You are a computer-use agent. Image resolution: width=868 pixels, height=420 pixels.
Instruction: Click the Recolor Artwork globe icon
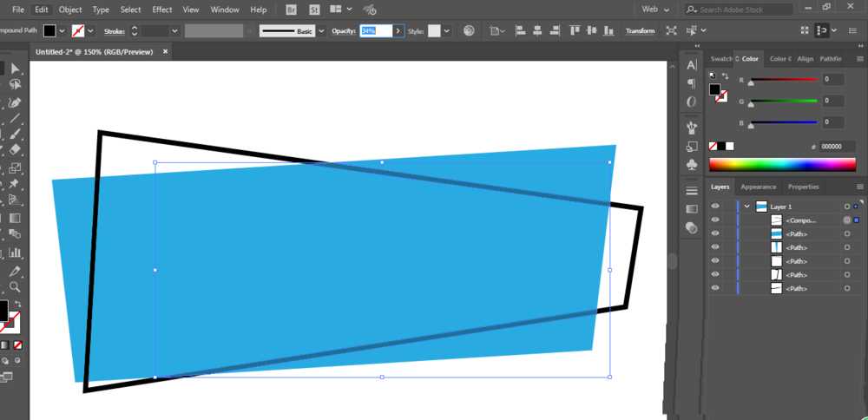[469, 31]
